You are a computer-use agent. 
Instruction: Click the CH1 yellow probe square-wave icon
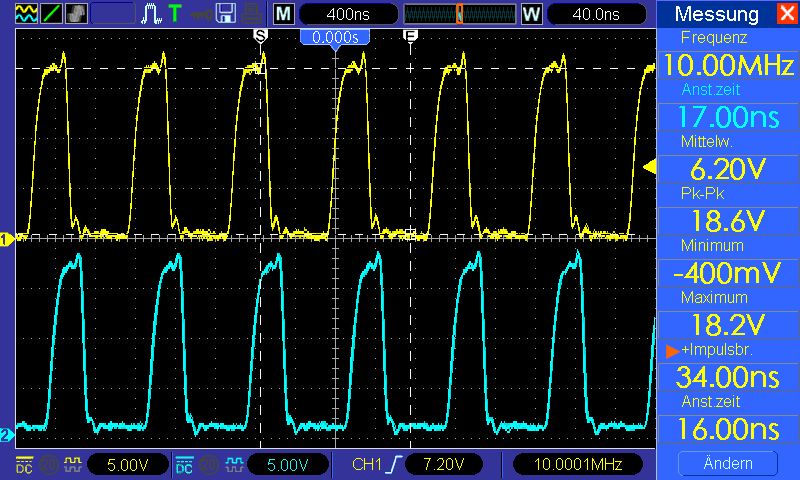pos(72,464)
